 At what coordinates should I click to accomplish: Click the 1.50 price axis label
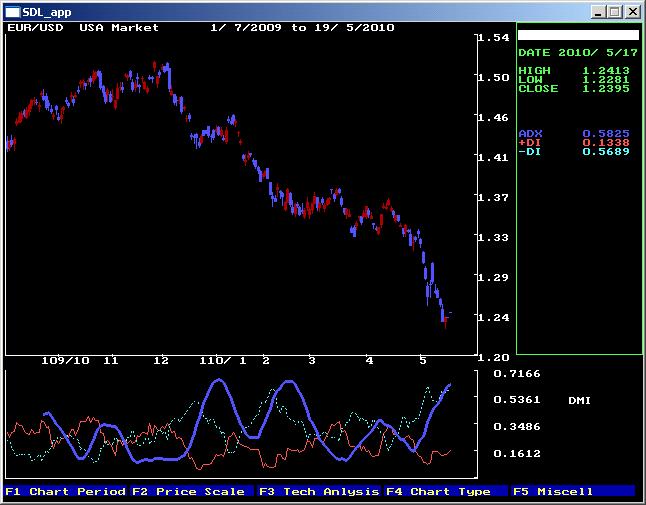[493, 77]
